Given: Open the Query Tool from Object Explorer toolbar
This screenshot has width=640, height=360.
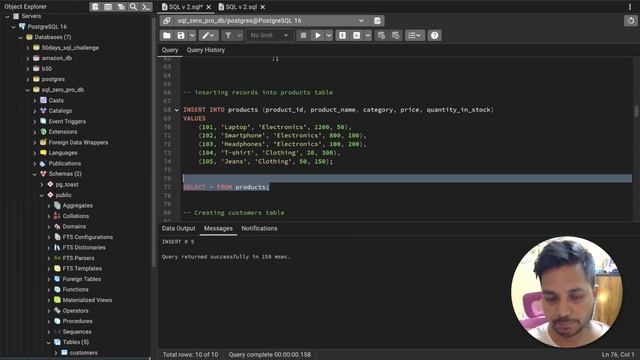Looking at the screenshot, I should click(x=95, y=7).
